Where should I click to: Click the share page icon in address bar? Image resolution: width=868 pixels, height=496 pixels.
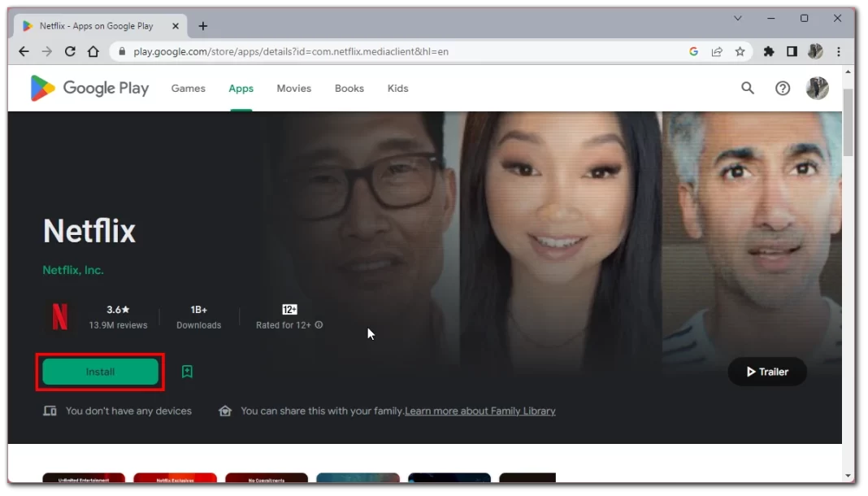pyautogui.click(x=717, y=51)
